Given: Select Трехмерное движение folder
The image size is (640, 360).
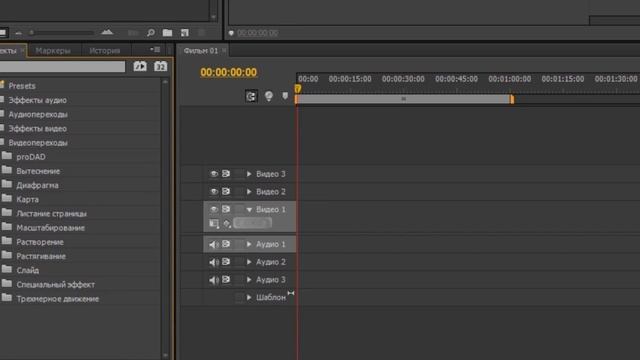Looking at the screenshot, I should pos(58,299).
